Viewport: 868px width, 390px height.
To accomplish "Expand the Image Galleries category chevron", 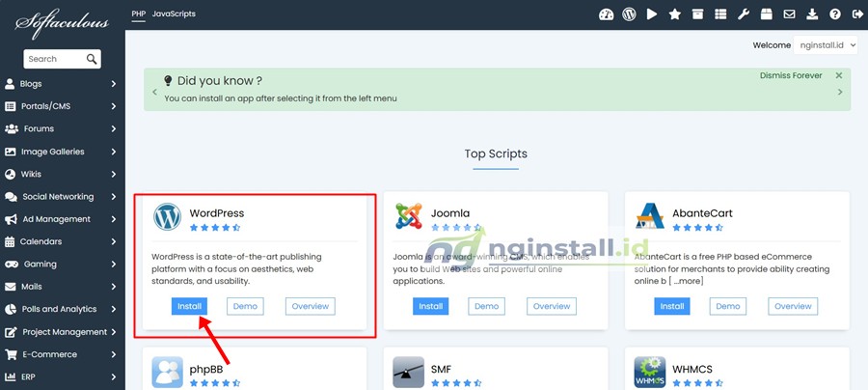I will click(113, 152).
